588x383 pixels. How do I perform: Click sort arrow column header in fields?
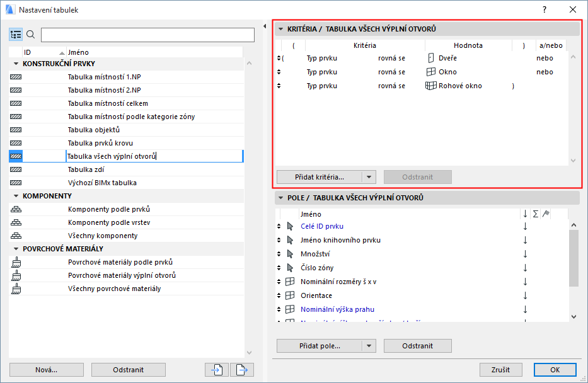coord(525,214)
